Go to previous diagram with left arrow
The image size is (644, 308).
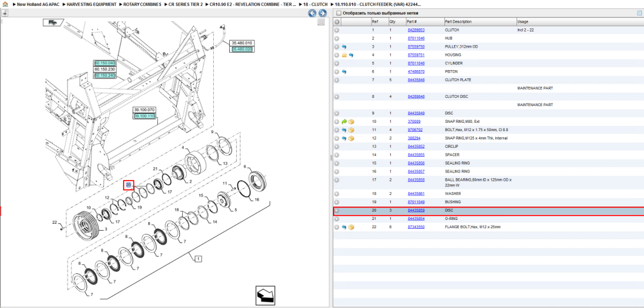point(312,13)
